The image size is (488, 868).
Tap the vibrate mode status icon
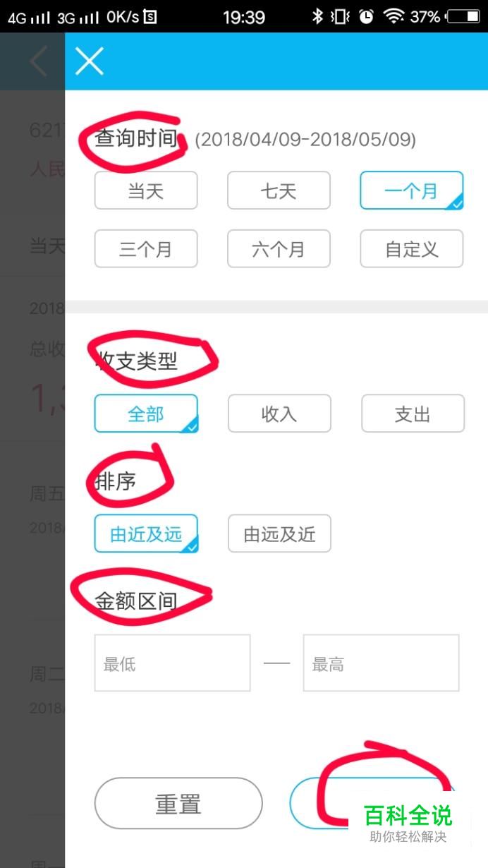coord(341,16)
